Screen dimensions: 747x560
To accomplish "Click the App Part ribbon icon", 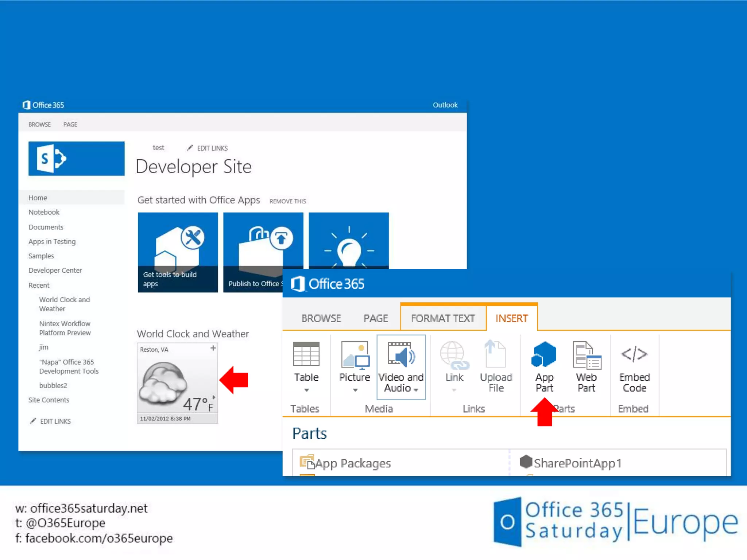I will click(x=544, y=354).
